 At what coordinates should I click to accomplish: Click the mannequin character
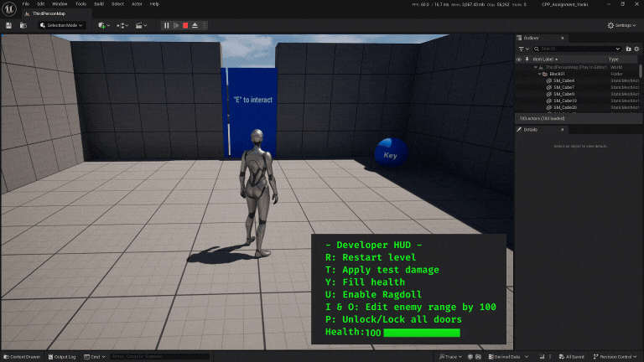[258, 193]
